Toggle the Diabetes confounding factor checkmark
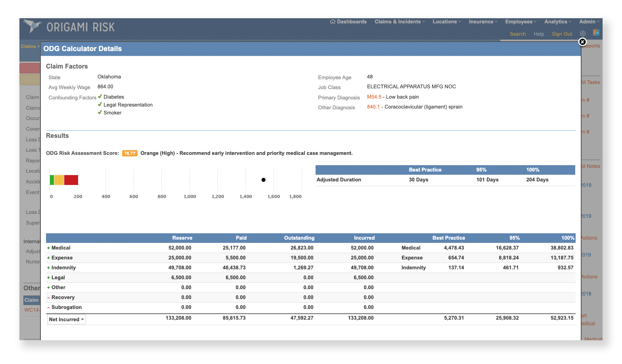The width and height of the screenshot is (622, 364). tap(100, 97)
